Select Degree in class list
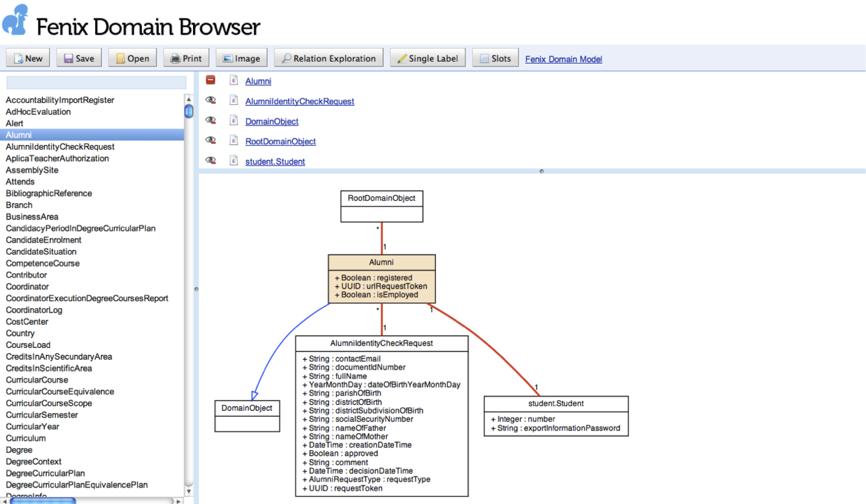The image size is (866, 504). coord(19,450)
